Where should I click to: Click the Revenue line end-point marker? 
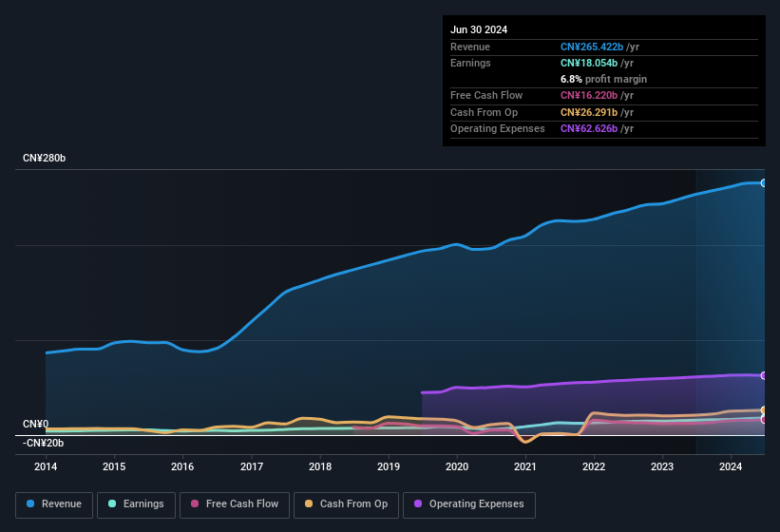[764, 182]
